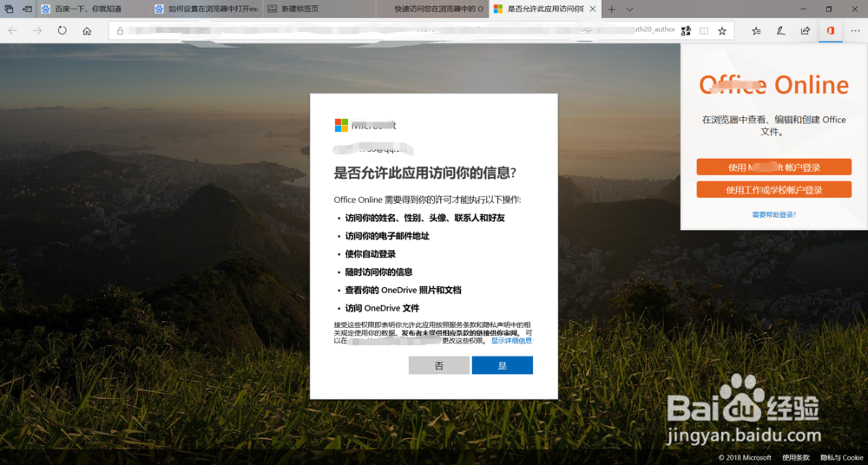
Task: Open the Favorites hub icon
Action: [x=756, y=31]
